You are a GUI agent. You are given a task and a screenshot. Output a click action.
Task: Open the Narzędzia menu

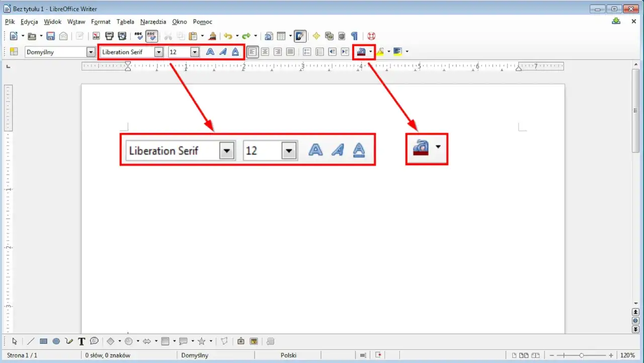[x=153, y=22]
